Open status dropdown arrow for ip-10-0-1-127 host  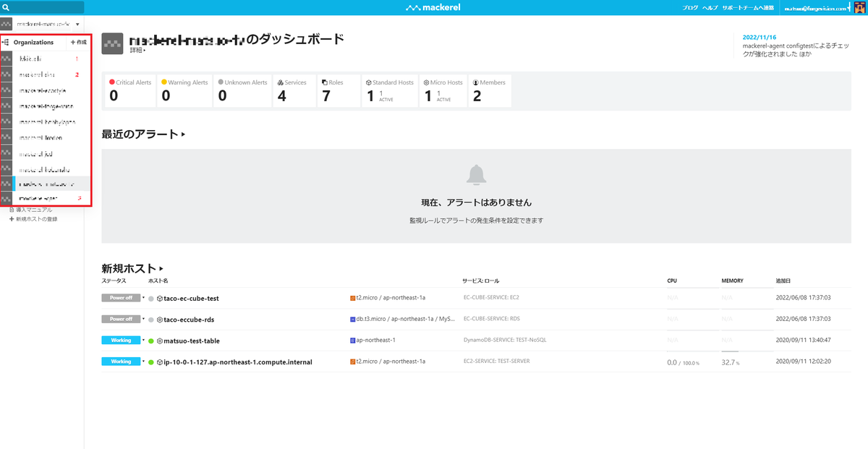tap(143, 362)
